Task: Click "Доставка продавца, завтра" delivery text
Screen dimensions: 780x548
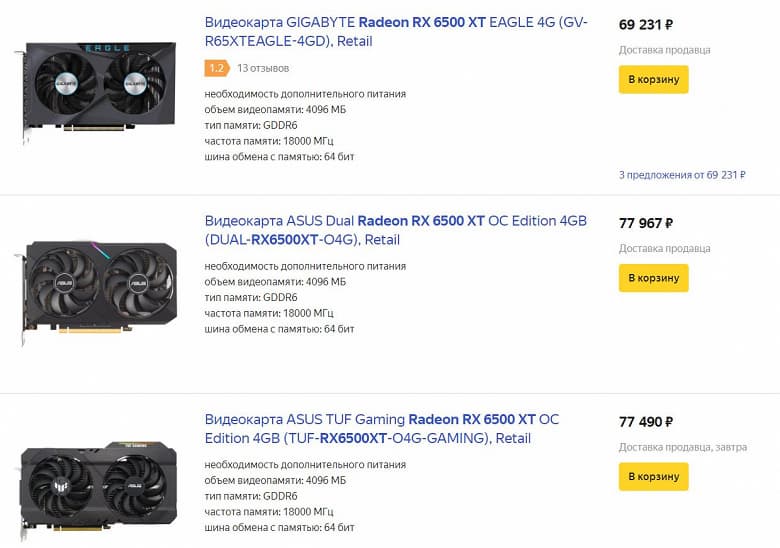Action: [x=682, y=447]
